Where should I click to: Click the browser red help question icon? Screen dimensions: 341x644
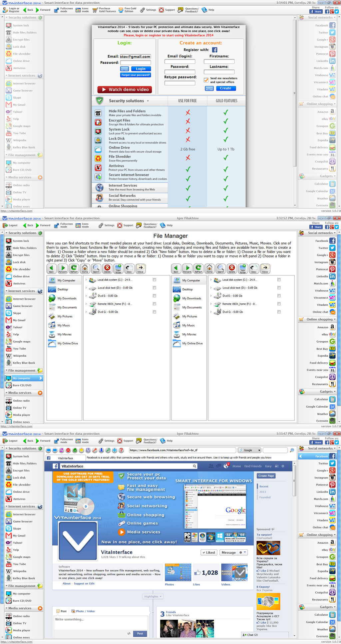pos(121,450)
